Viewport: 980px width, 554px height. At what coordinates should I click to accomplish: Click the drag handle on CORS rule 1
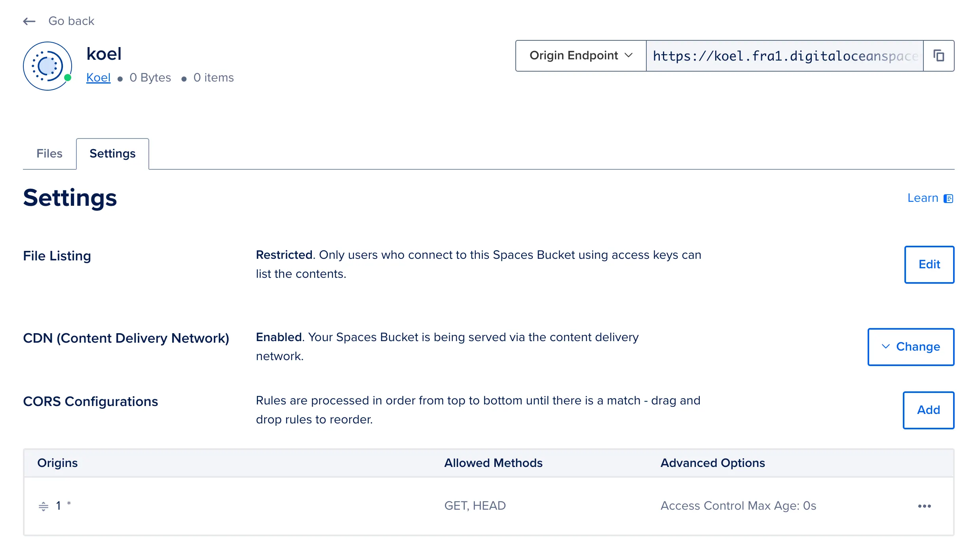click(44, 506)
